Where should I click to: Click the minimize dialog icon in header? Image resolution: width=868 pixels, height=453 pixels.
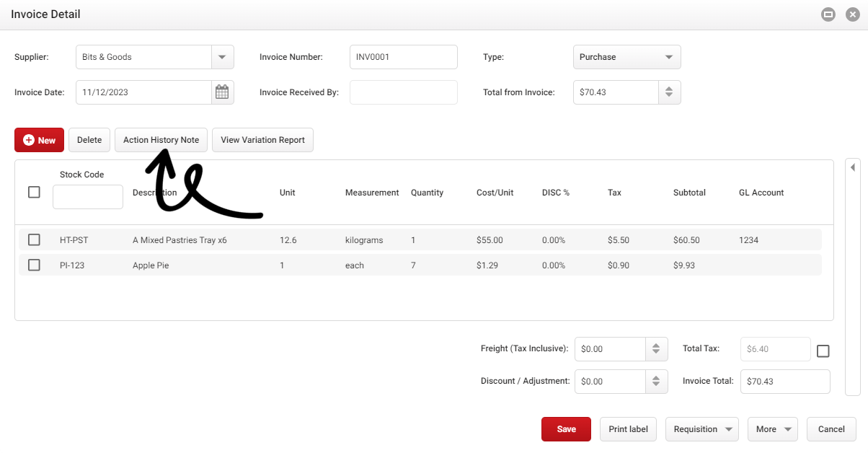(828, 14)
